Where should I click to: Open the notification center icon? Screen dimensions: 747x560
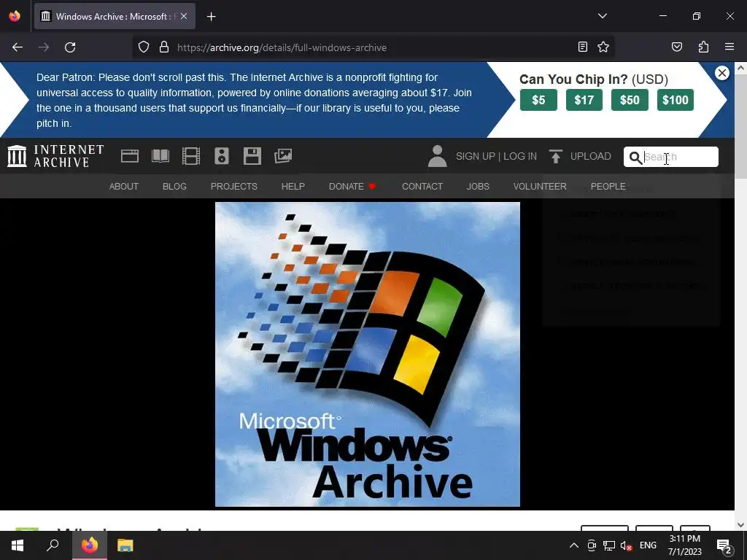(724, 546)
